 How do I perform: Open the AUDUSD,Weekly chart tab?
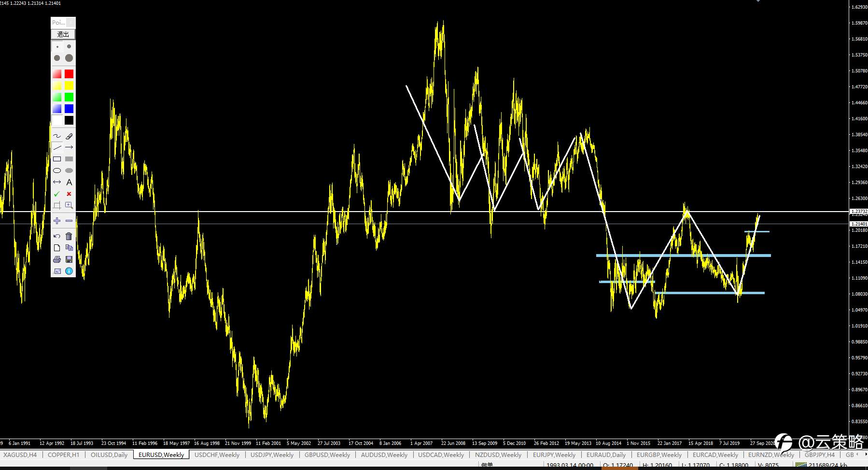coord(384,455)
